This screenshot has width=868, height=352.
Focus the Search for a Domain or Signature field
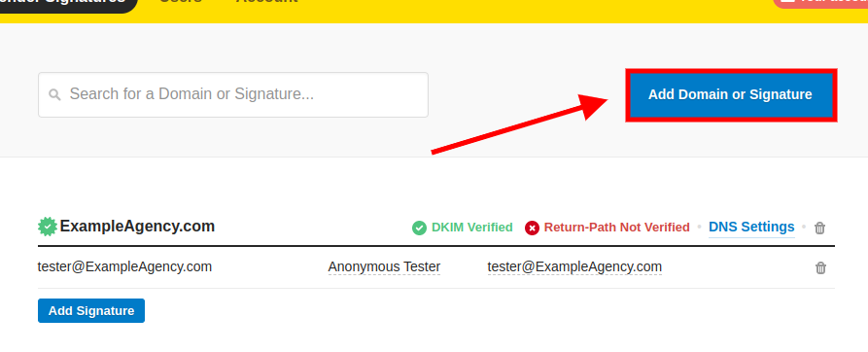click(233, 94)
